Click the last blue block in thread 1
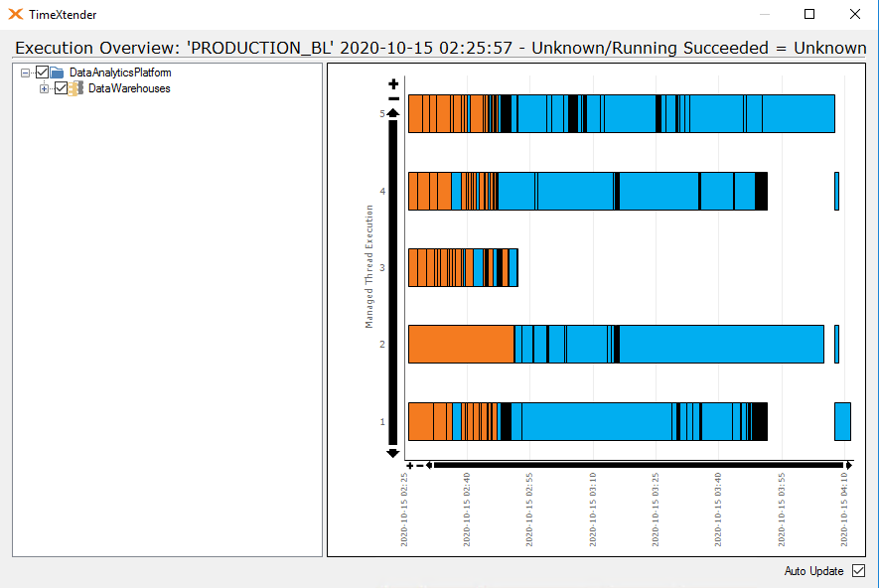 click(x=842, y=421)
